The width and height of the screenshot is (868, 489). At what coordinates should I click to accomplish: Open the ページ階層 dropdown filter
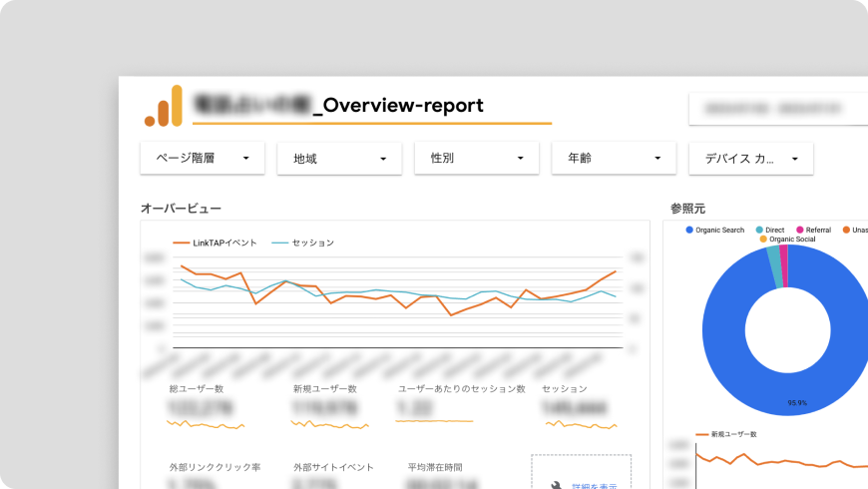pos(203,159)
